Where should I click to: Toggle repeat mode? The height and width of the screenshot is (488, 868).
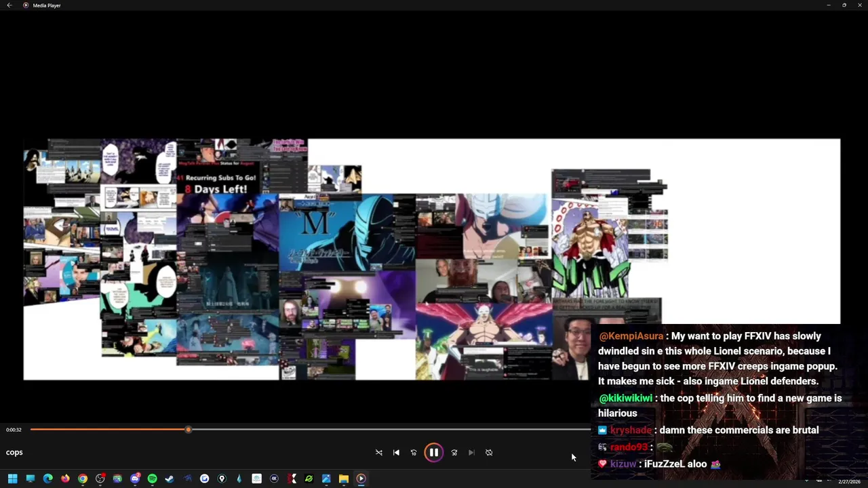489,453
